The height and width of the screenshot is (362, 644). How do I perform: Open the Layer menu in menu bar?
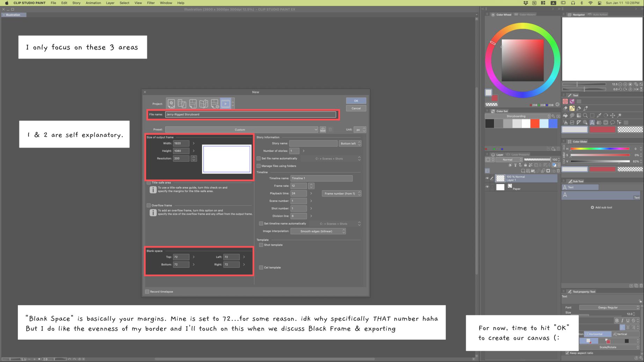tap(110, 3)
